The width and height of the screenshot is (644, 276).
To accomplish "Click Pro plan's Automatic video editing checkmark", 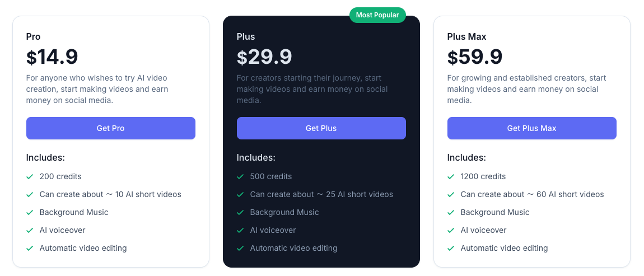I will click(x=30, y=248).
